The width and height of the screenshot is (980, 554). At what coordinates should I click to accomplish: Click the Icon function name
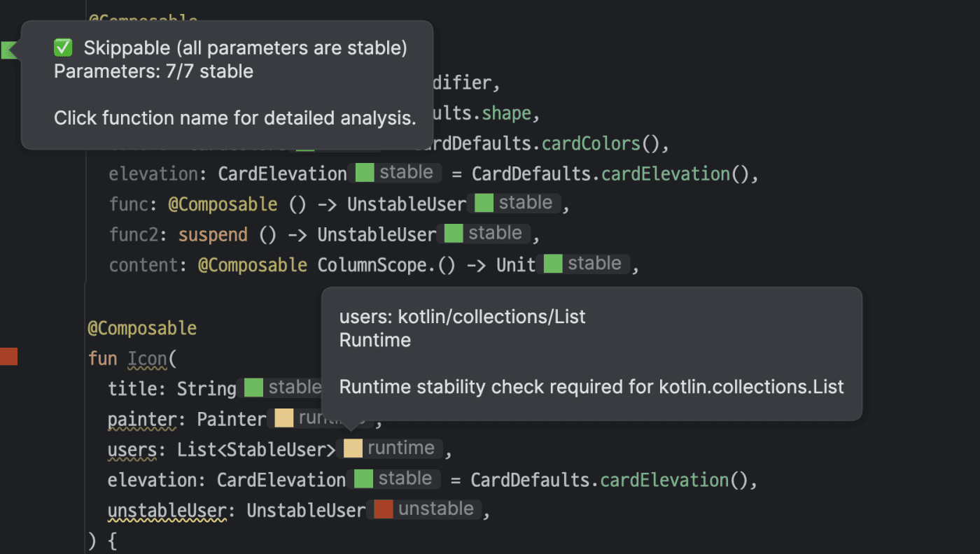147,359
